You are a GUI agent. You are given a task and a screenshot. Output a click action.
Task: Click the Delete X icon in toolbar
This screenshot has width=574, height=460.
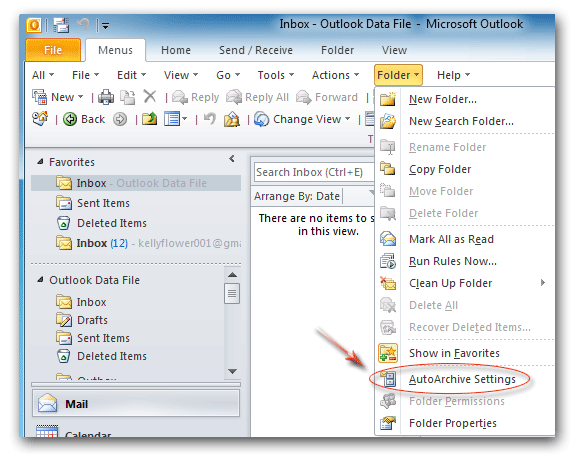coord(150,97)
